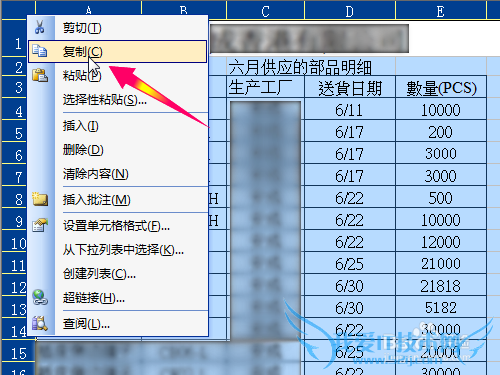Screen dimensions: 500x375
Task: Open 选择性粘贴(S)... paste special
Action: [x=117, y=99]
